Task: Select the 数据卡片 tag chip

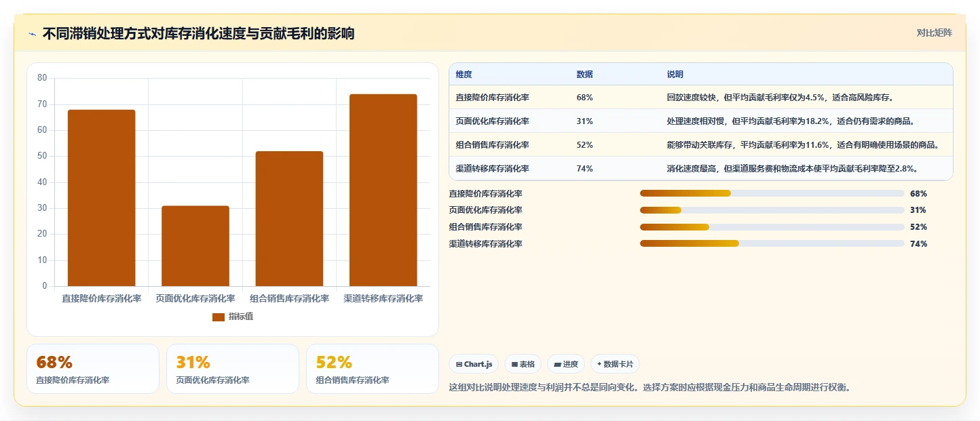Action: (615, 364)
